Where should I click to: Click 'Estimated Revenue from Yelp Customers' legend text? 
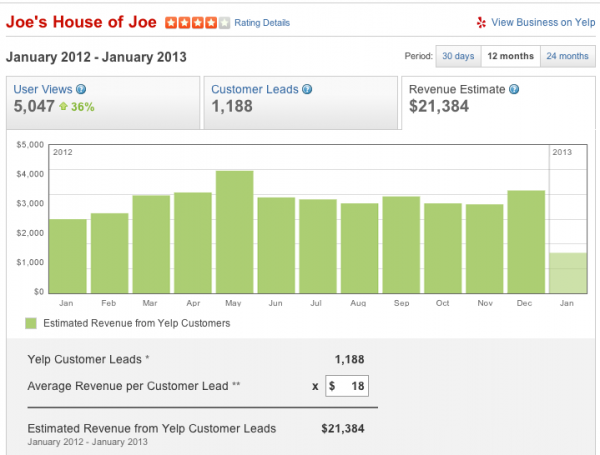(137, 323)
